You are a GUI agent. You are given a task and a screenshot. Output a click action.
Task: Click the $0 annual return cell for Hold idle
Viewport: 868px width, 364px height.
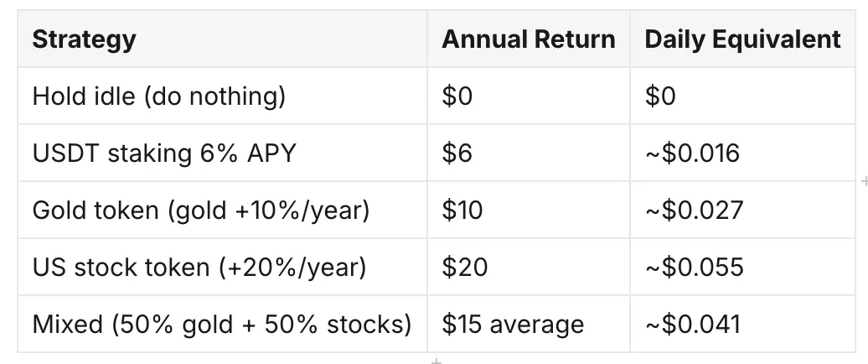click(528, 96)
